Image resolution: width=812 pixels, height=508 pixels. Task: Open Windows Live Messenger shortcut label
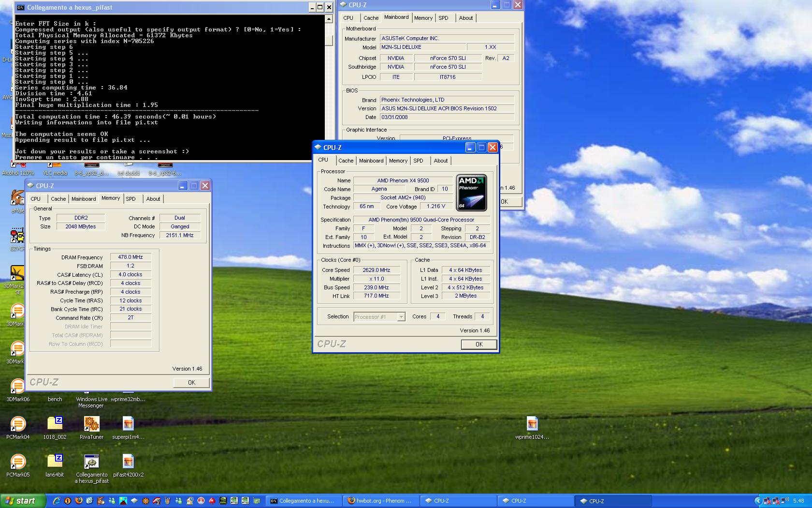[x=91, y=402]
